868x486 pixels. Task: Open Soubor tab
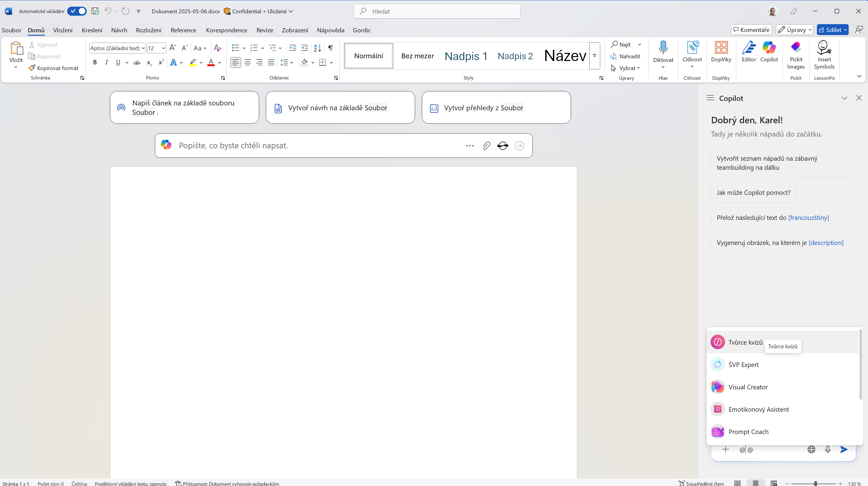point(11,30)
